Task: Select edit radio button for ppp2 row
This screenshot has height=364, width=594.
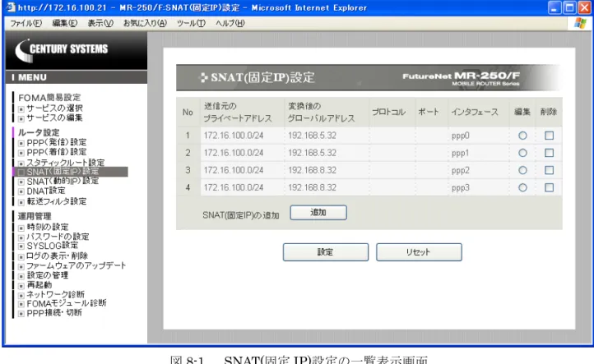Action: pos(522,170)
